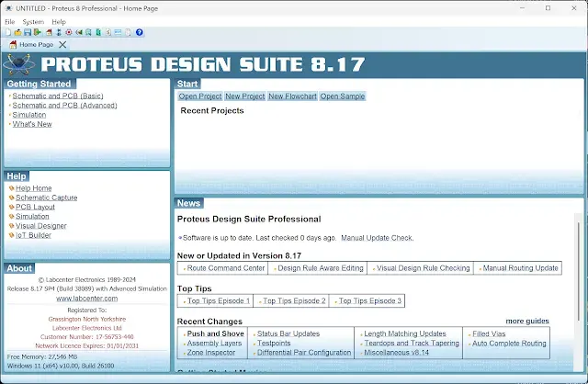Open the Design Explorer green icon

pos(98,32)
